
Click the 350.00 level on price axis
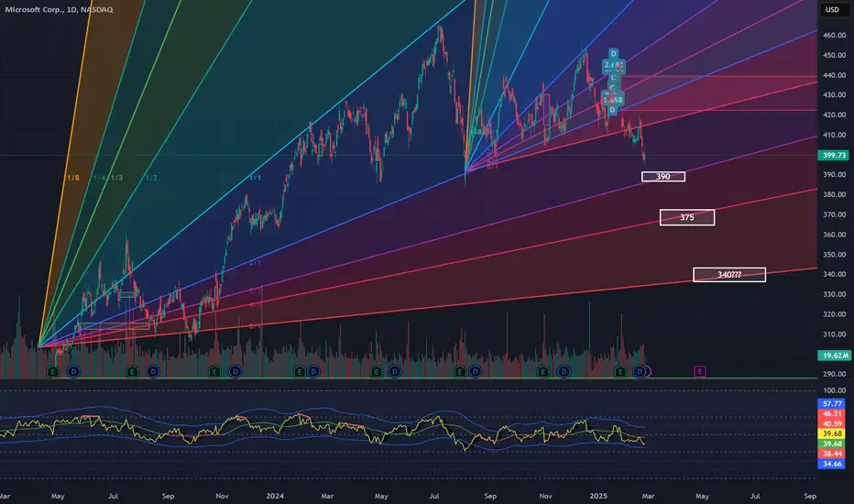tap(834, 255)
